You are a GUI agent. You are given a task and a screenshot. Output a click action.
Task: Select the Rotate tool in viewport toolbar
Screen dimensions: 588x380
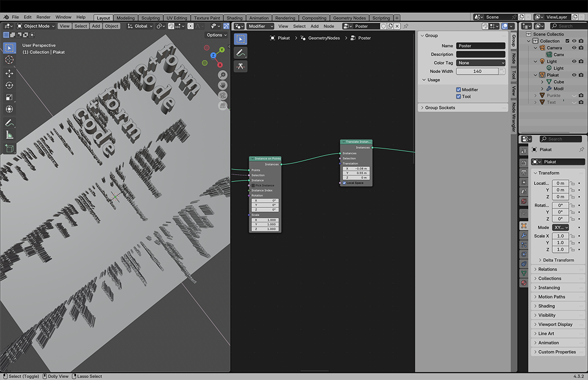(9, 85)
